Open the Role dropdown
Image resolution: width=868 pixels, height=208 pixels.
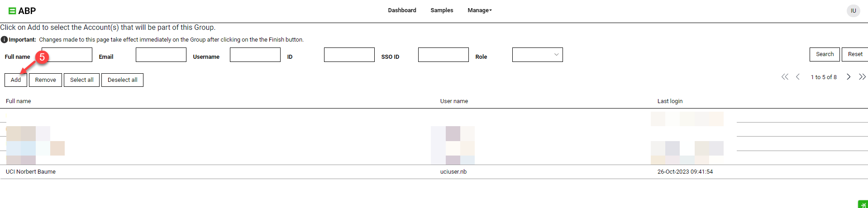pos(537,55)
